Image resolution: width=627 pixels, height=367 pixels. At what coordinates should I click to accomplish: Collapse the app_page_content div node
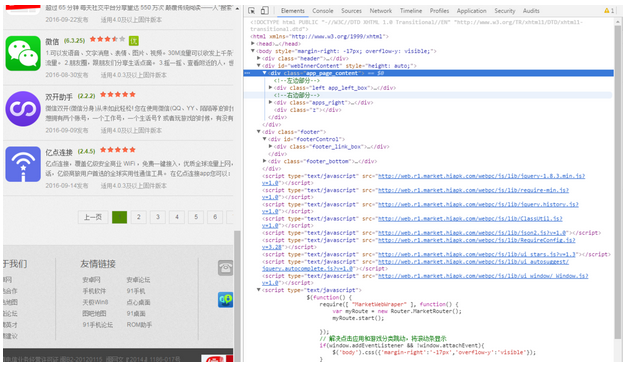[265, 73]
